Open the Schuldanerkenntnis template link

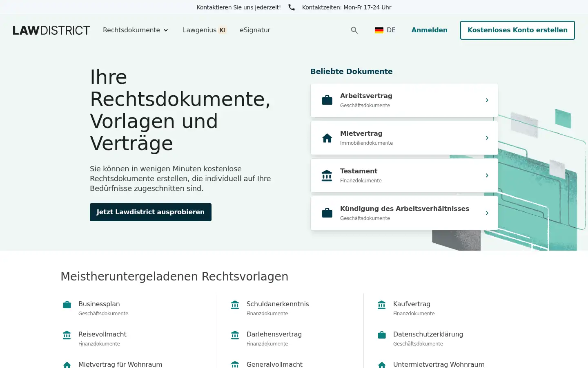click(x=278, y=304)
